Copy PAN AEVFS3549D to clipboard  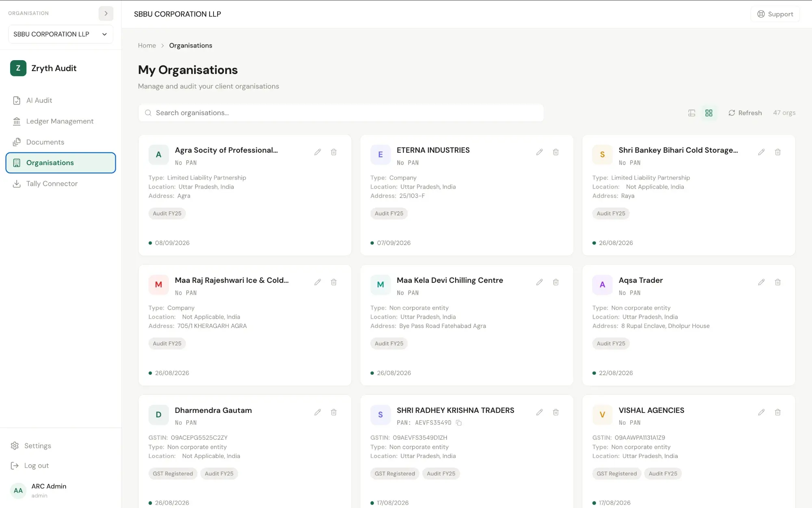(x=459, y=423)
